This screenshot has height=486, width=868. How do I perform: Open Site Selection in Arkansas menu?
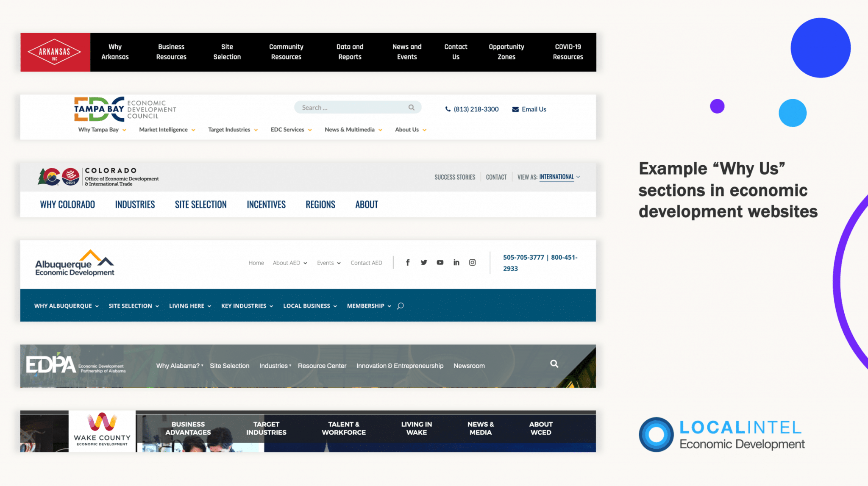tap(227, 52)
